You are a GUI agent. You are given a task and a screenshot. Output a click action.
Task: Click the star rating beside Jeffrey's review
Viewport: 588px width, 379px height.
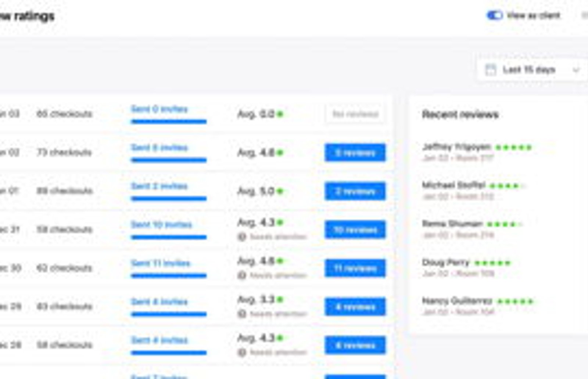click(514, 148)
